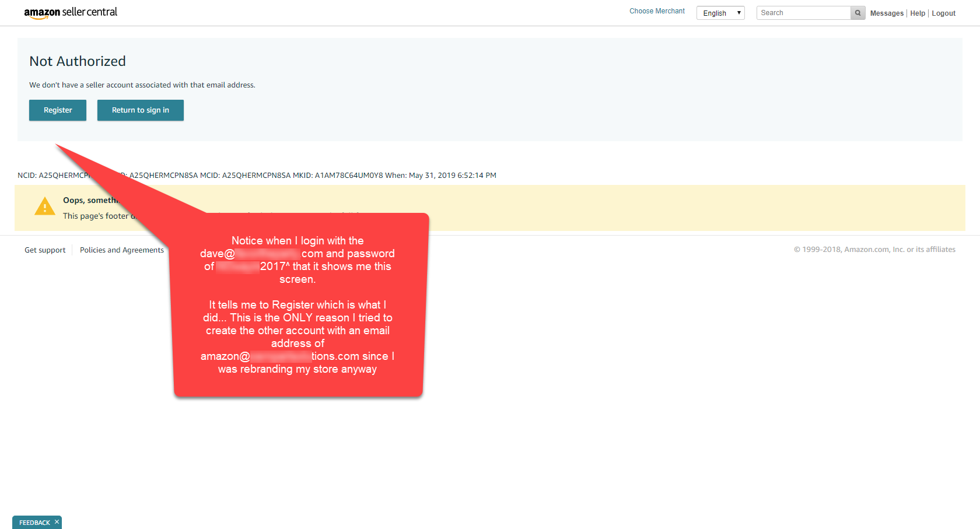Open the Get support footer link

pos(45,250)
